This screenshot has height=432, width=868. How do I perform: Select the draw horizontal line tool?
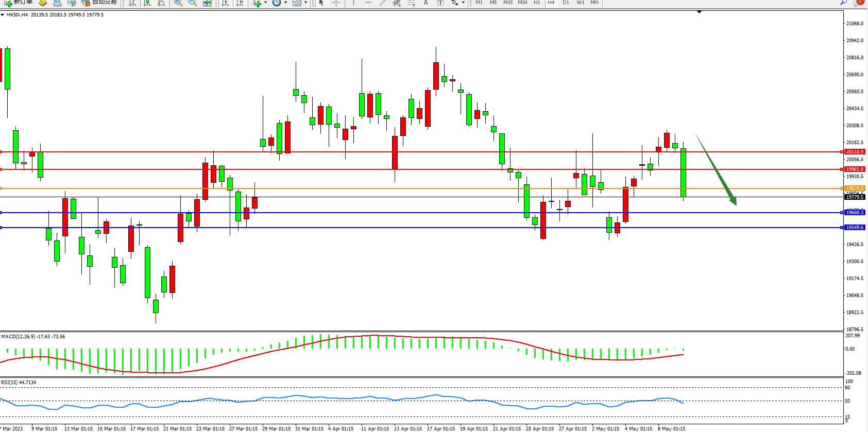pos(368,3)
